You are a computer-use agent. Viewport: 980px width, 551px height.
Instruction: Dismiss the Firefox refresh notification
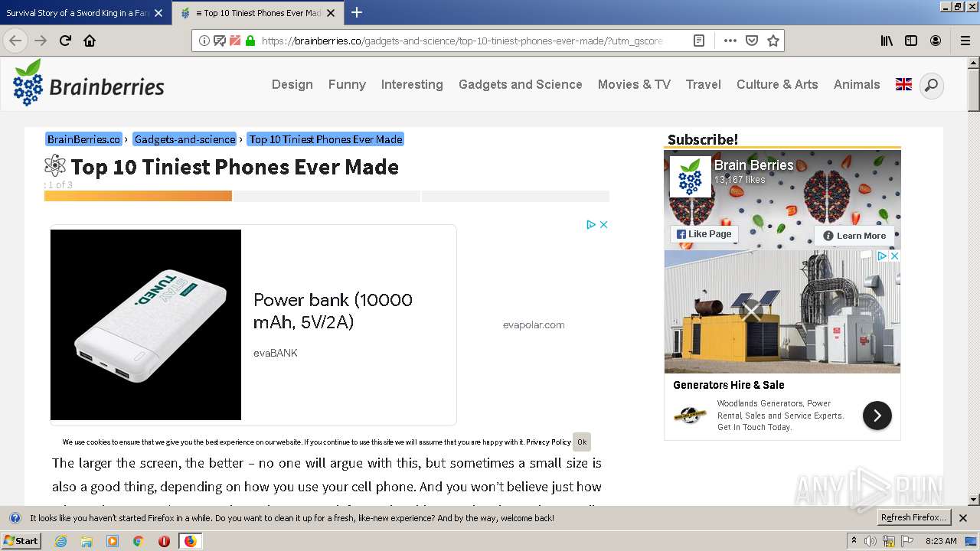(964, 517)
